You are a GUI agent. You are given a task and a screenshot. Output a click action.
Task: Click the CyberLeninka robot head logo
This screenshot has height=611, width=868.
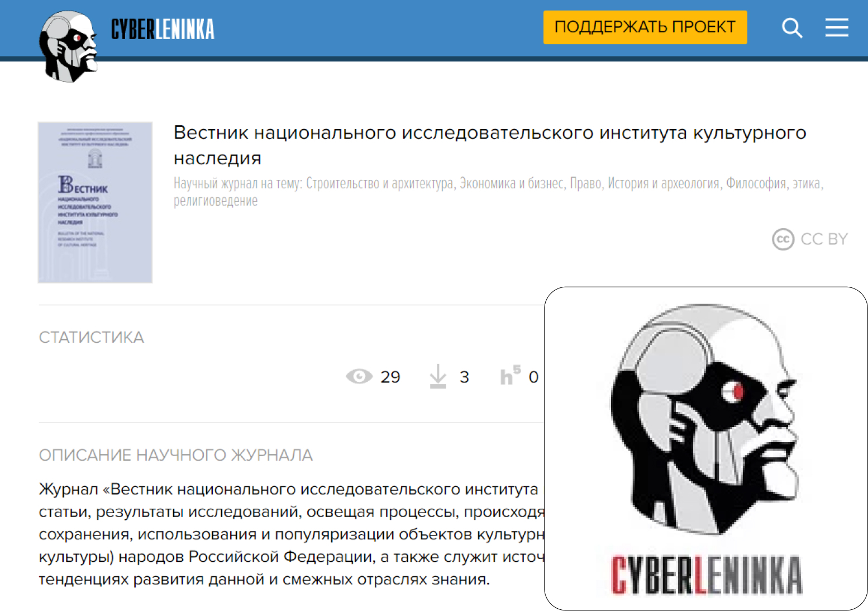pos(68,46)
